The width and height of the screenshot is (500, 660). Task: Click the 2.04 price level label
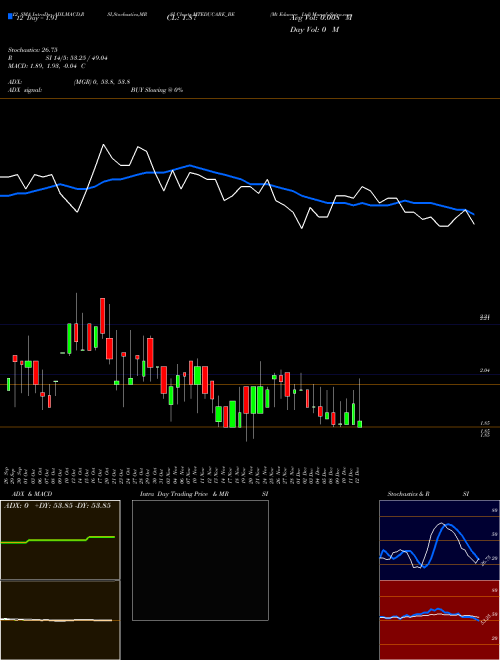click(485, 370)
